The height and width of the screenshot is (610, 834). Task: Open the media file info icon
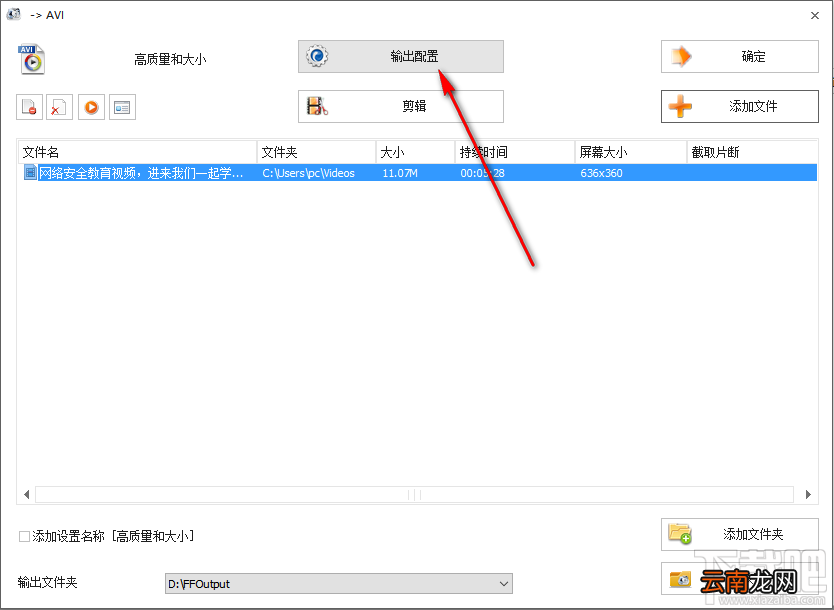pos(122,107)
